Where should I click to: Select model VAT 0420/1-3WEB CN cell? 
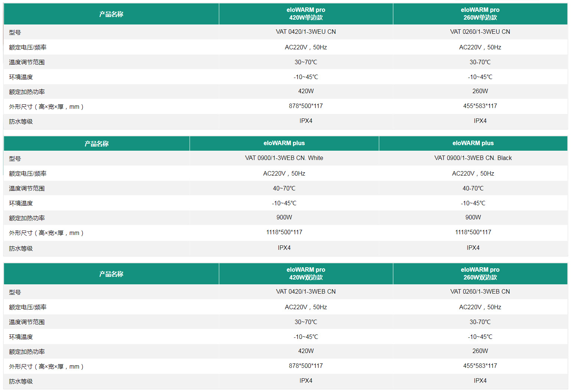[306, 292]
